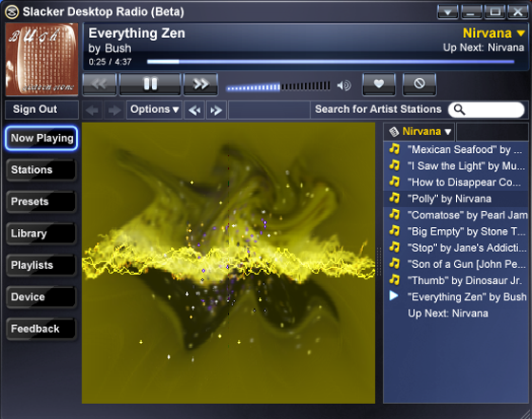532x419 pixels.
Task: Ban this song with the circle-slash icon
Action: tap(419, 84)
